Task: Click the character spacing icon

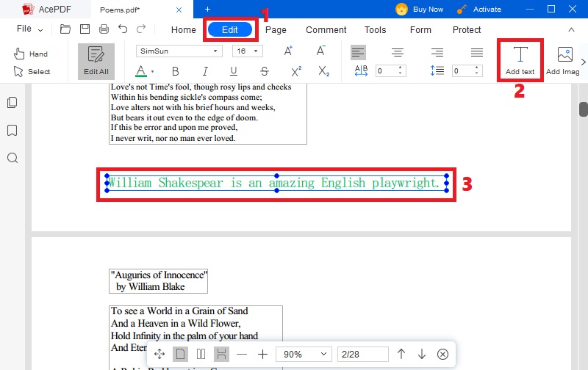Action: 361,70
